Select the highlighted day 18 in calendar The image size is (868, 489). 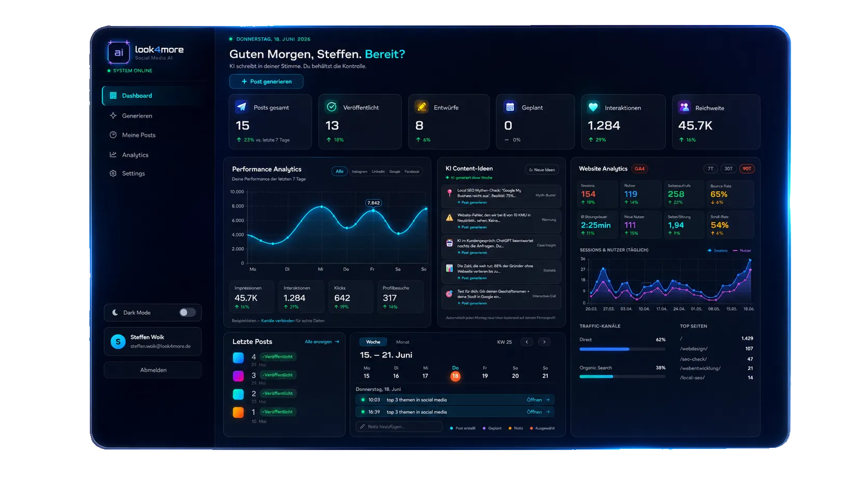(x=455, y=376)
